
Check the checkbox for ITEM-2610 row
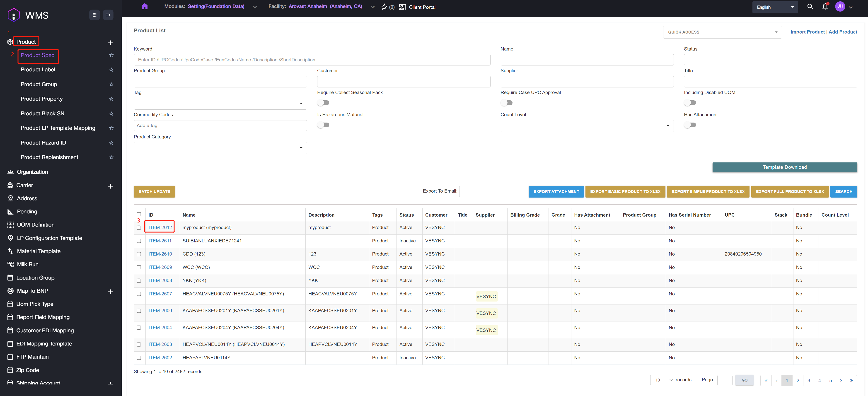pos(139,254)
